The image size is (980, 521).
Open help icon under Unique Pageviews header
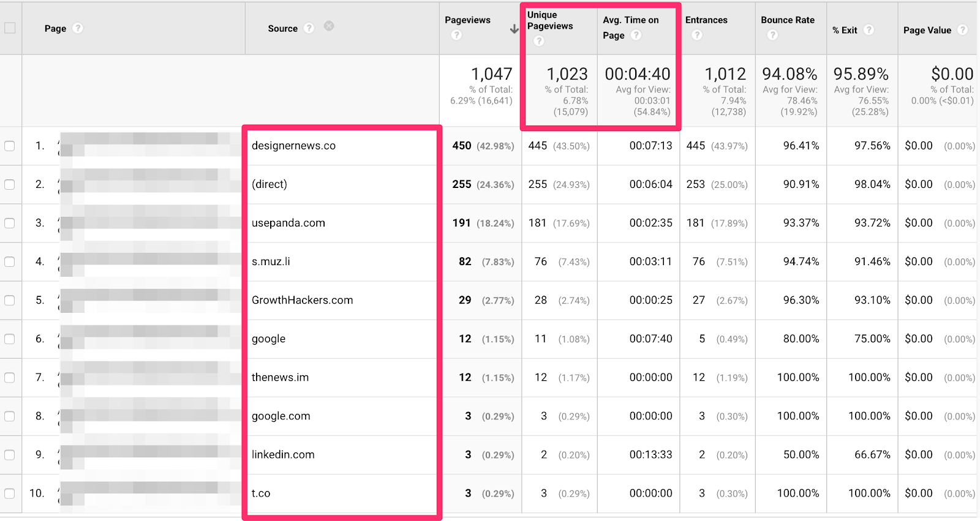[x=539, y=41]
